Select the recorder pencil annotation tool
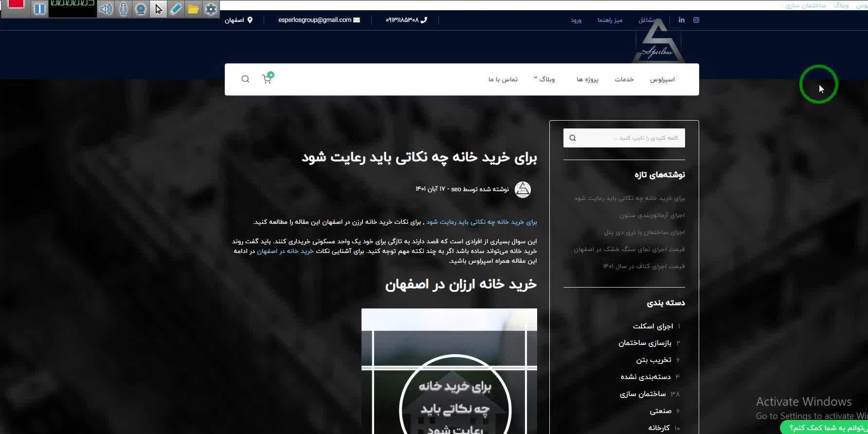Screen dimensions: 868x434 (176, 9)
